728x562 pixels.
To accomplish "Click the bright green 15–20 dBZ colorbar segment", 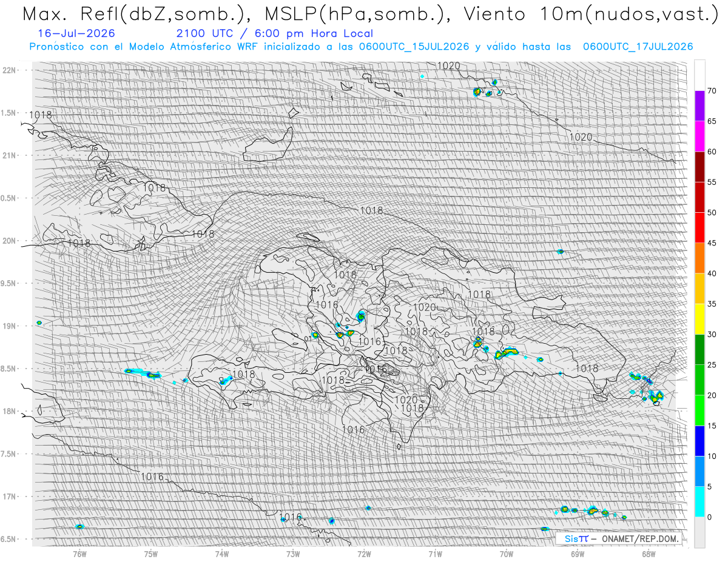I will pyautogui.click(x=699, y=410).
